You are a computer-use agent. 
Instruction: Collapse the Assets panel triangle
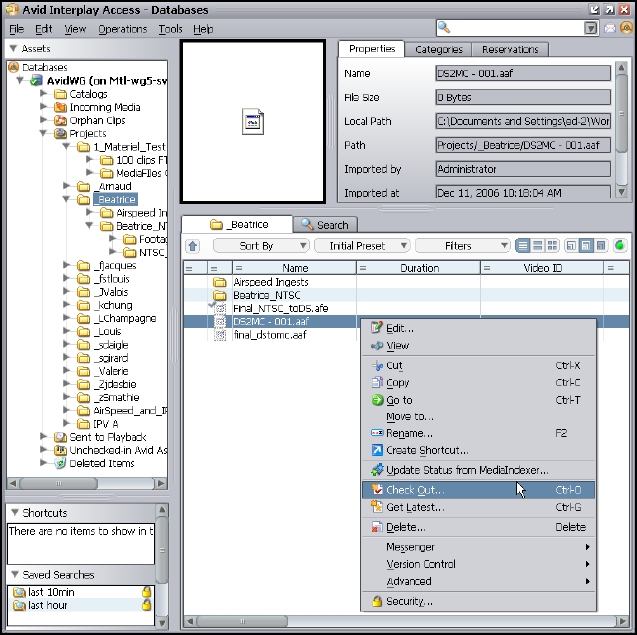[13, 48]
